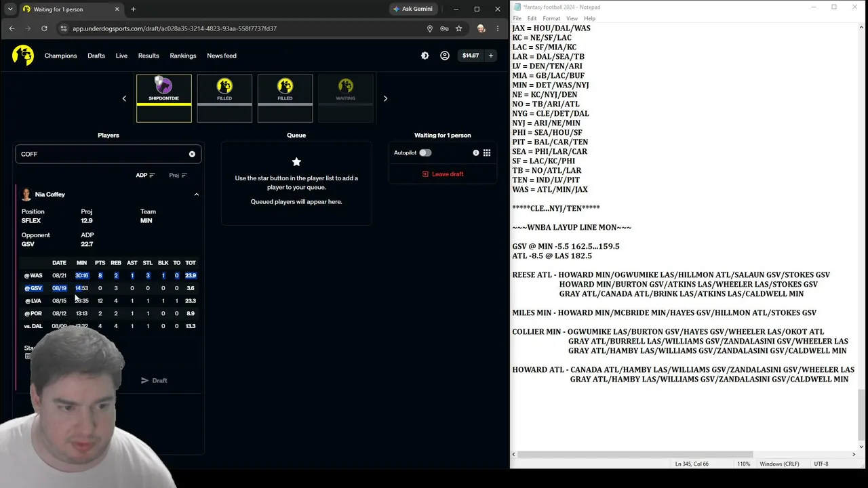Click the Underdog logo in the header
This screenshot has height=488, width=868.
point(23,56)
